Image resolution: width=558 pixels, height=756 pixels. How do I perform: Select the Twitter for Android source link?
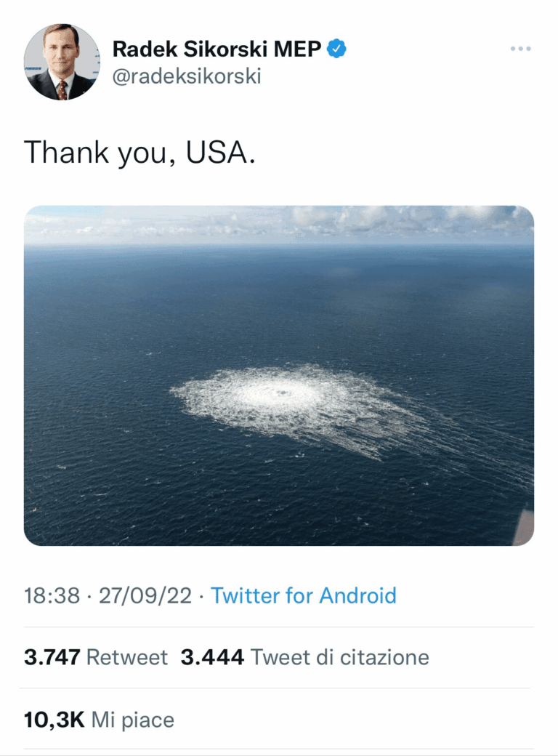tap(303, 595)
